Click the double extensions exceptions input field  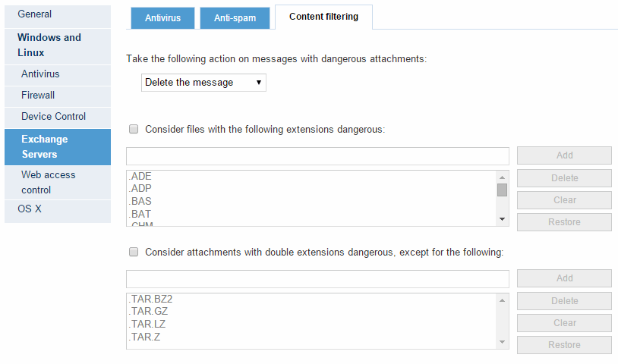[x=317, y=278]
